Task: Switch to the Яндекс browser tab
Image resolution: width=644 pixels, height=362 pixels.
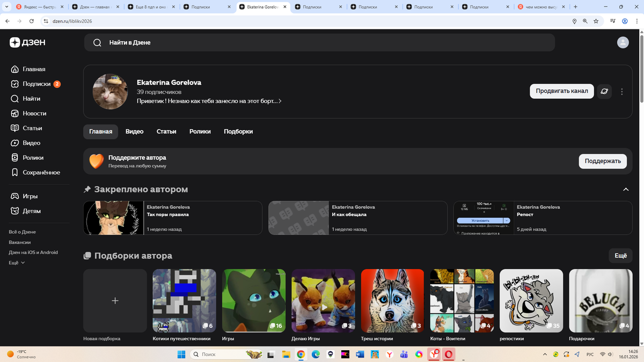Action: pos(40,7)
